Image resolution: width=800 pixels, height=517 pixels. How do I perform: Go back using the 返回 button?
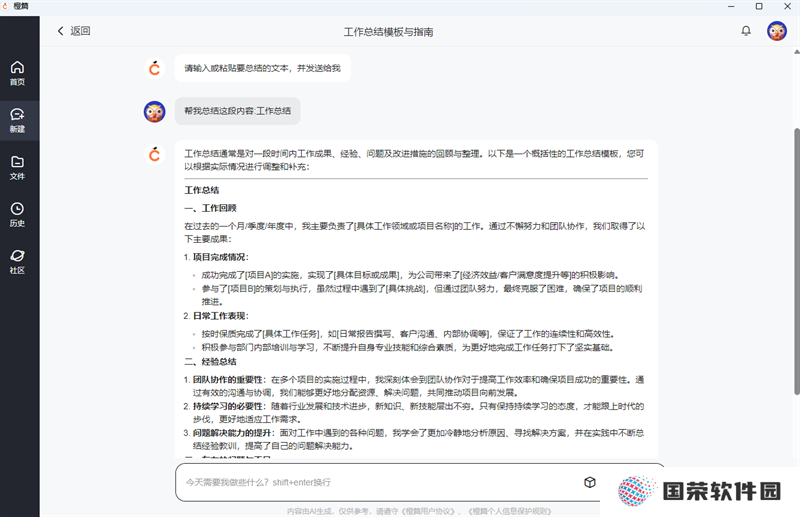pyautogui.click(x=74, y=31)
